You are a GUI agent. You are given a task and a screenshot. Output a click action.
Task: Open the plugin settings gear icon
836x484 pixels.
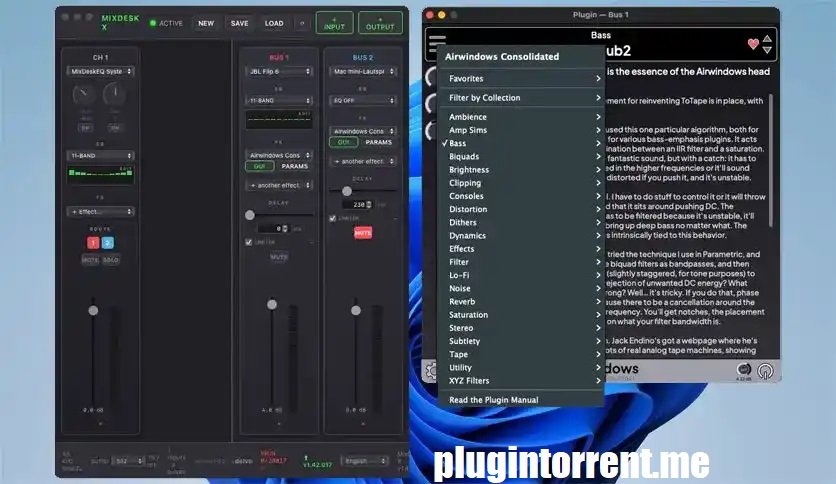coord(431,369)
